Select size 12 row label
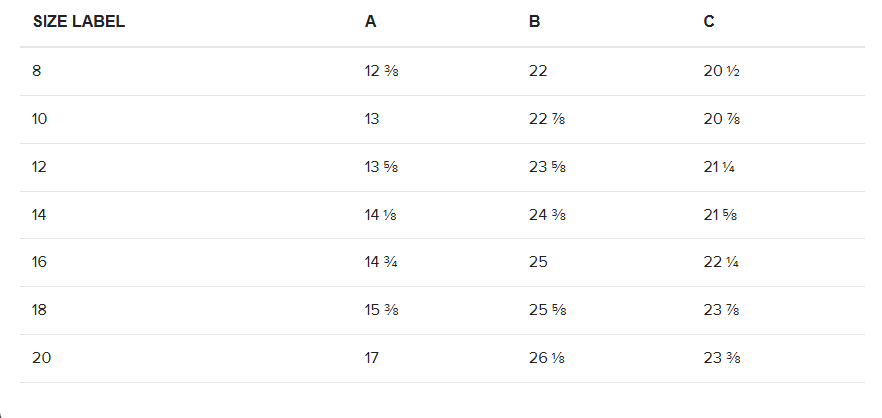Viewport: 882px width, 418px height. (x=39, y=167)
